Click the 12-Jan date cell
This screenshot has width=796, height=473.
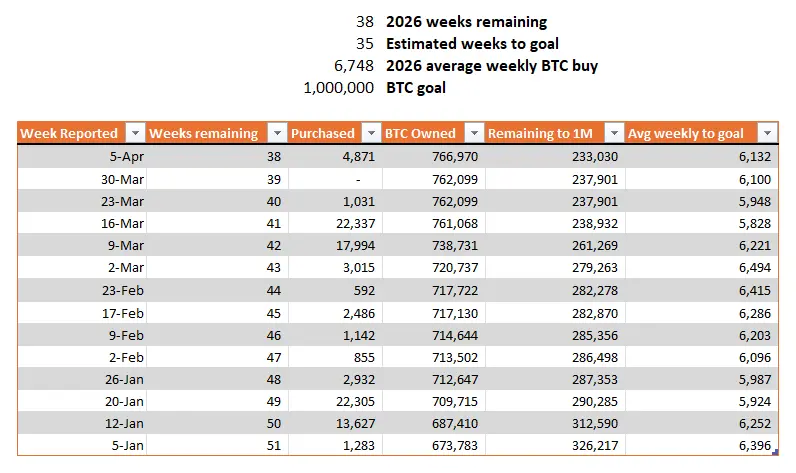click(x=122, y=422)
